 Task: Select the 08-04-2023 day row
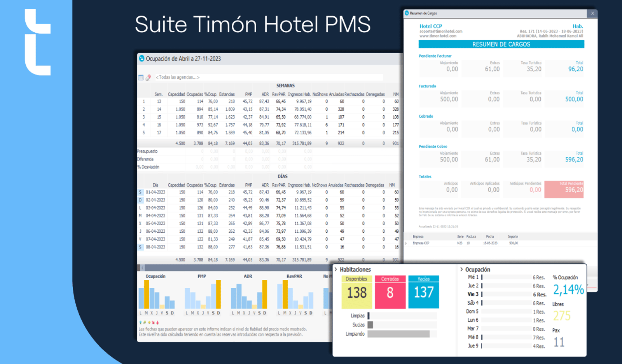click(x=269, y=247)
